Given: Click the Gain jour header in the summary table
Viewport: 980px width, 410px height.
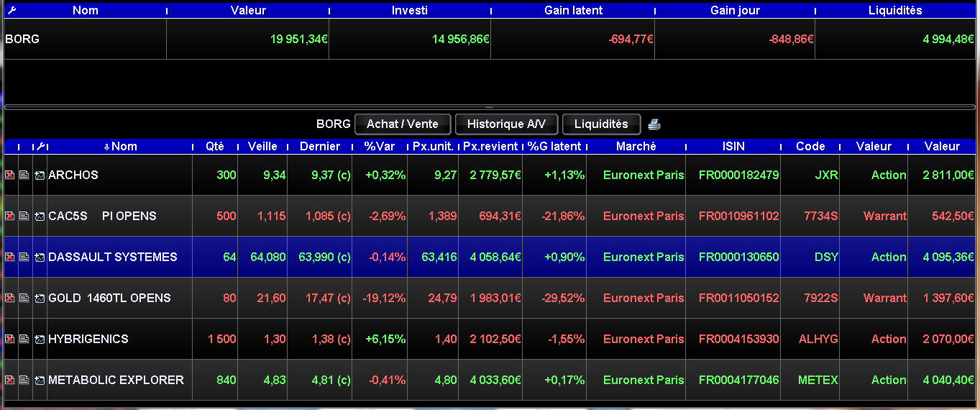Looking at the screenshot, I should pyautogui.click(x=735, y=10).
